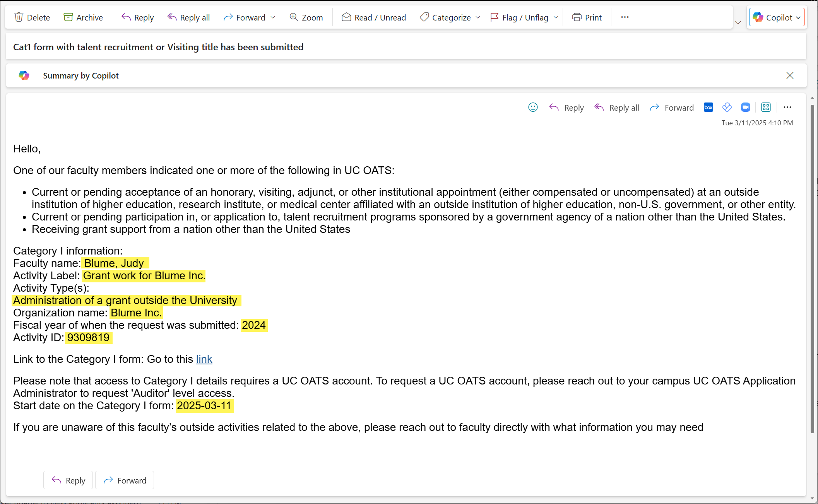Print the email message
818x504 pixels.
pyautogui.click(x=587, y=17)
